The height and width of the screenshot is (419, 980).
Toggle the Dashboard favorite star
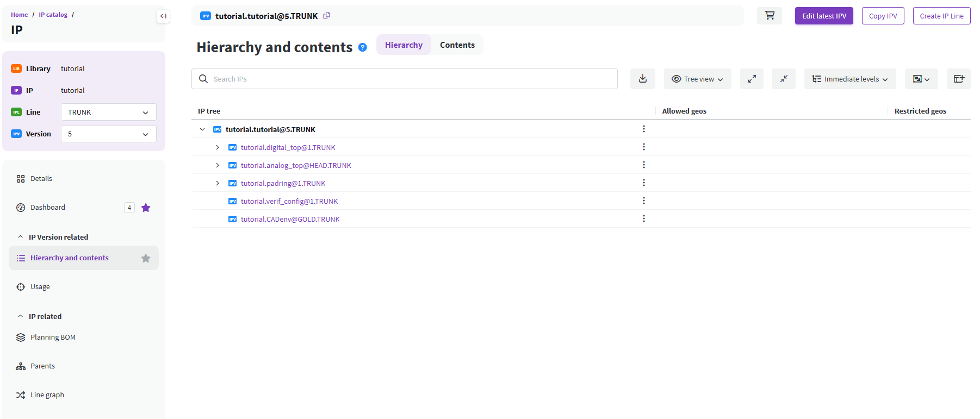click(x=146, y=208)
